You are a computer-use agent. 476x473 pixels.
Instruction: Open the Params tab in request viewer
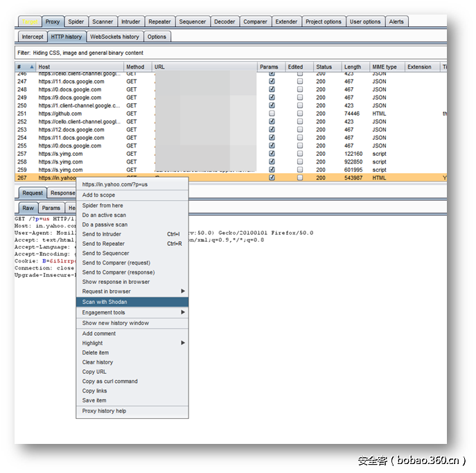[51, 208]
